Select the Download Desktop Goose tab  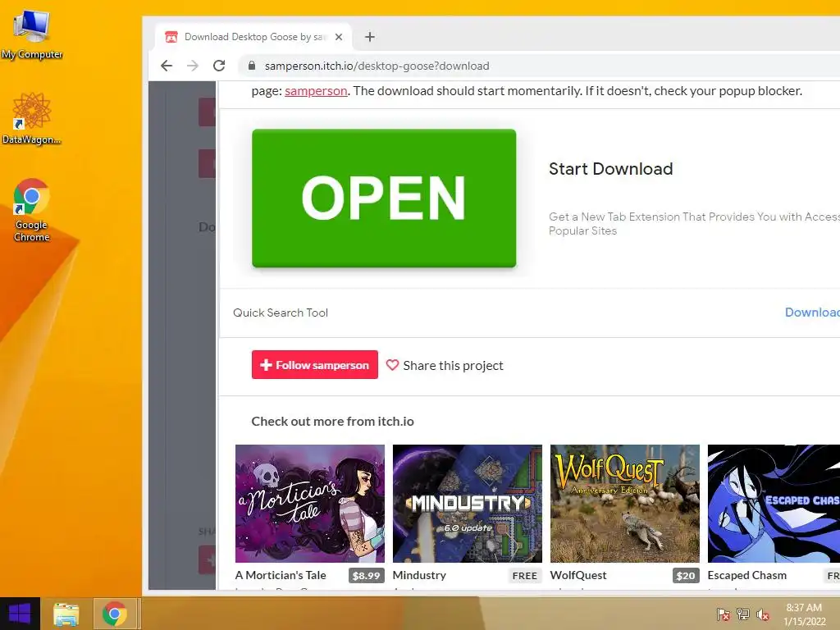(x=254, y=37)
